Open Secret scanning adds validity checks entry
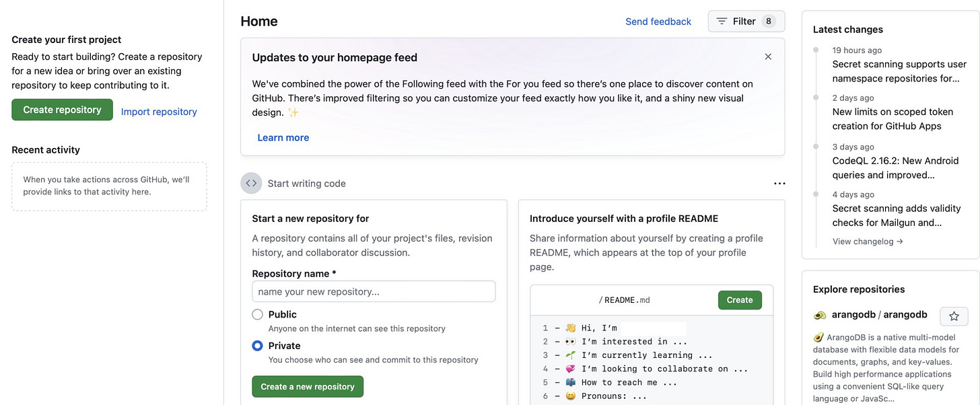The image size is (980, 405). [897, 215]
